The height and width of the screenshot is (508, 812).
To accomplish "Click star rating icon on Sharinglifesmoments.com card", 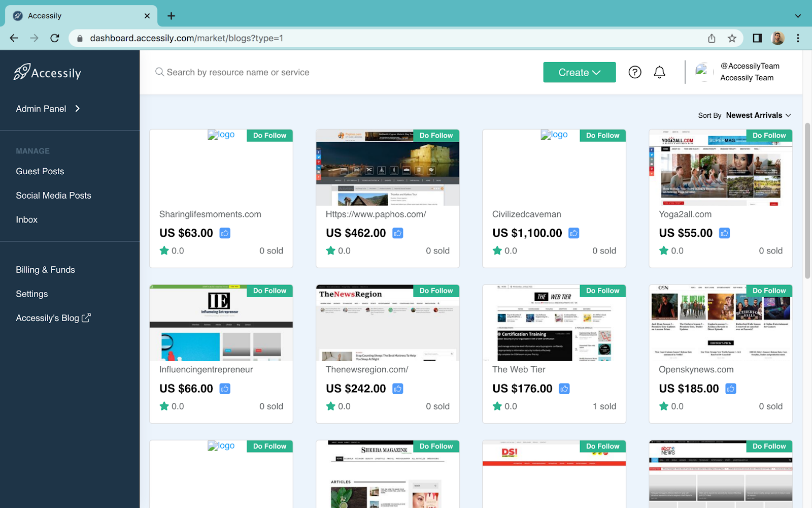I will point(164,250).
